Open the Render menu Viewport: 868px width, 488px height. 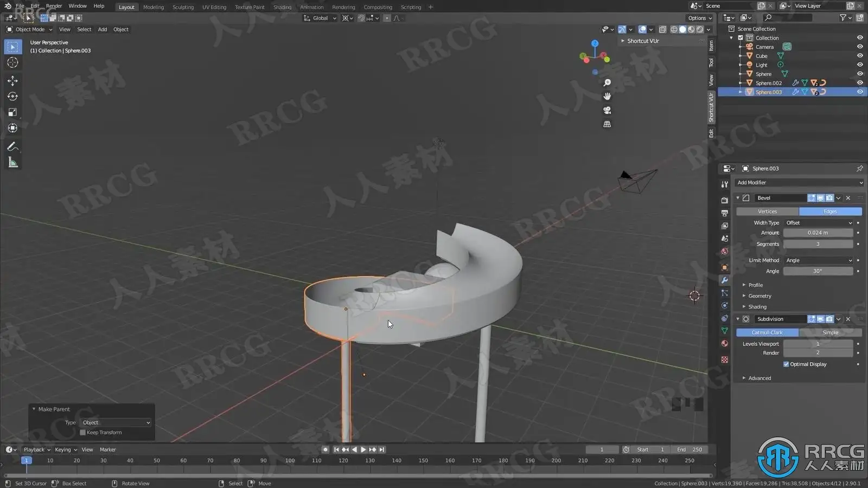click(54, 6)
